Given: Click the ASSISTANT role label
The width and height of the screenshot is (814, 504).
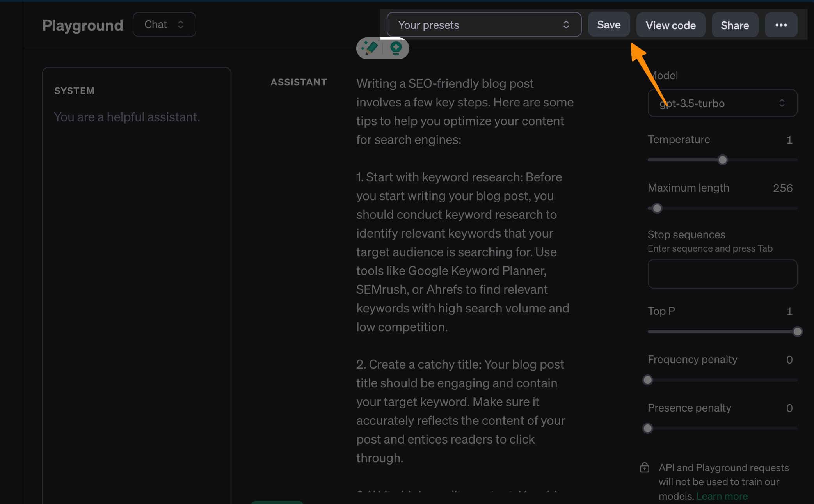Looking at the screenshot, I should pos(299,82).
